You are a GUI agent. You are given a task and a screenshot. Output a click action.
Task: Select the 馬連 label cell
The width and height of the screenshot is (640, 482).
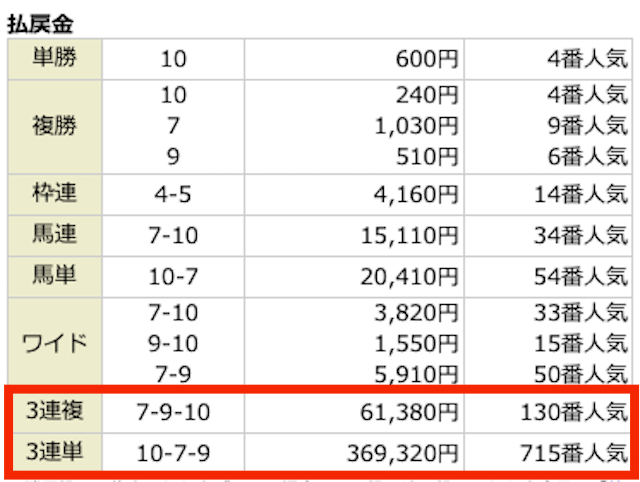coord(55,235)
